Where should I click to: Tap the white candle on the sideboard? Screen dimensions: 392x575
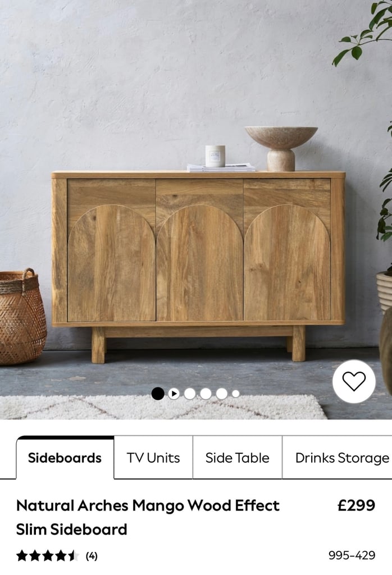click(x=215, y=156)
